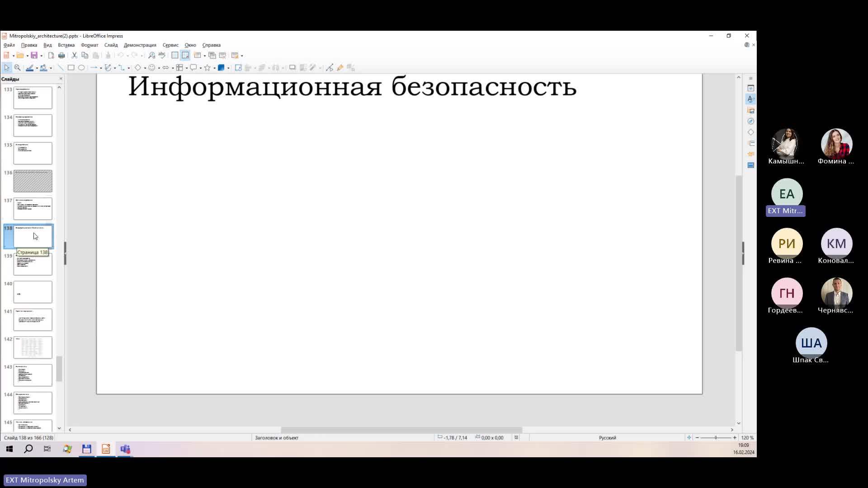Screen dimensions: 868x488
Task: Select the Lines and Arrows tool
Action: click(x=94, y=68)
